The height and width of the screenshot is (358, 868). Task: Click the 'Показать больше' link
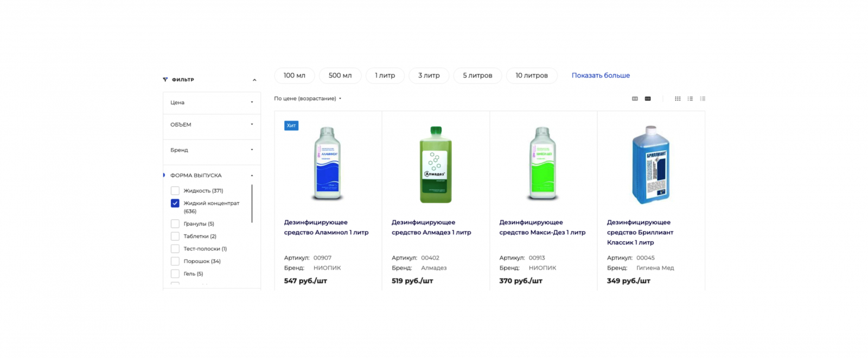[601, 76]
